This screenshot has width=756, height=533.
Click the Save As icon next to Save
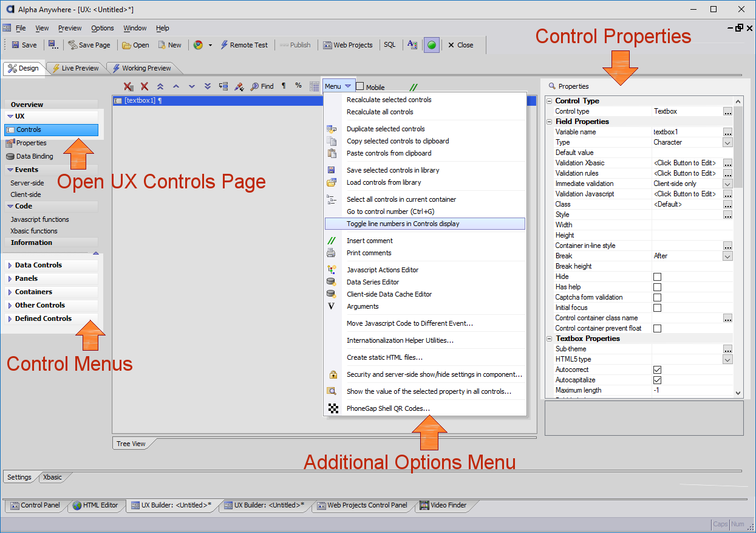point(53,45)
